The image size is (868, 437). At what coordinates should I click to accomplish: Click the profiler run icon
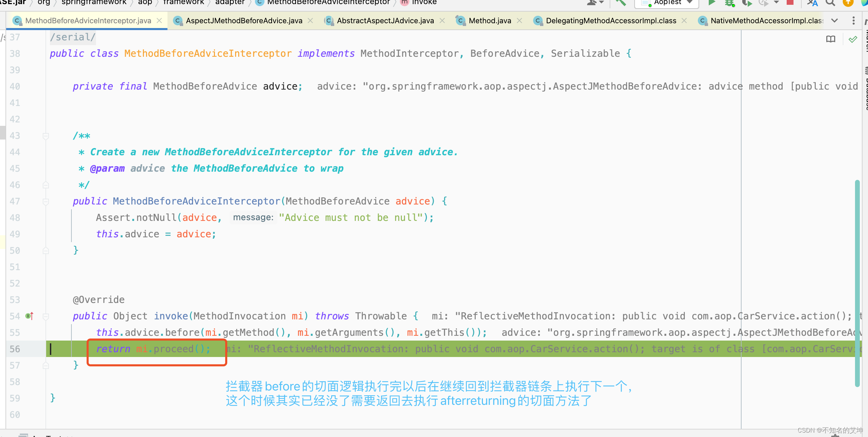click(763, 3)
